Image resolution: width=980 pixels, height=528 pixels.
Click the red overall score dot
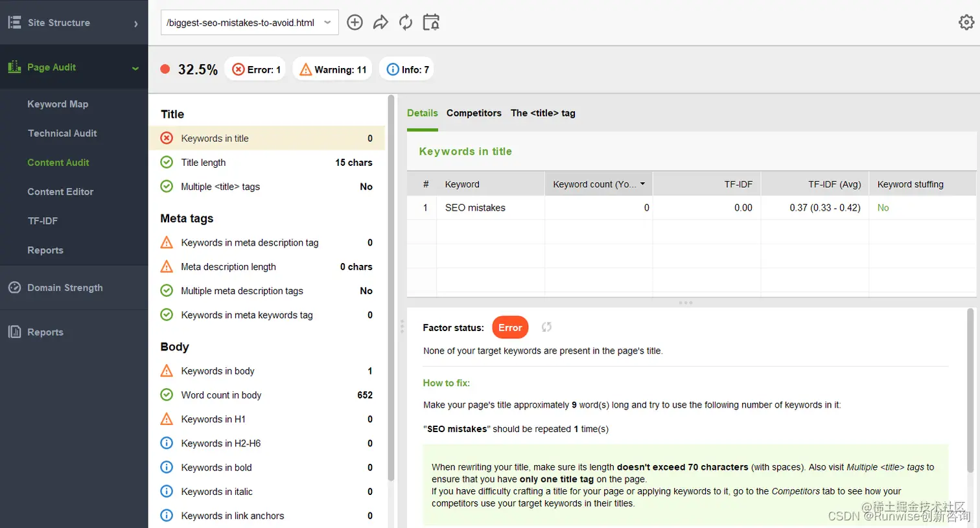(165, 69)
